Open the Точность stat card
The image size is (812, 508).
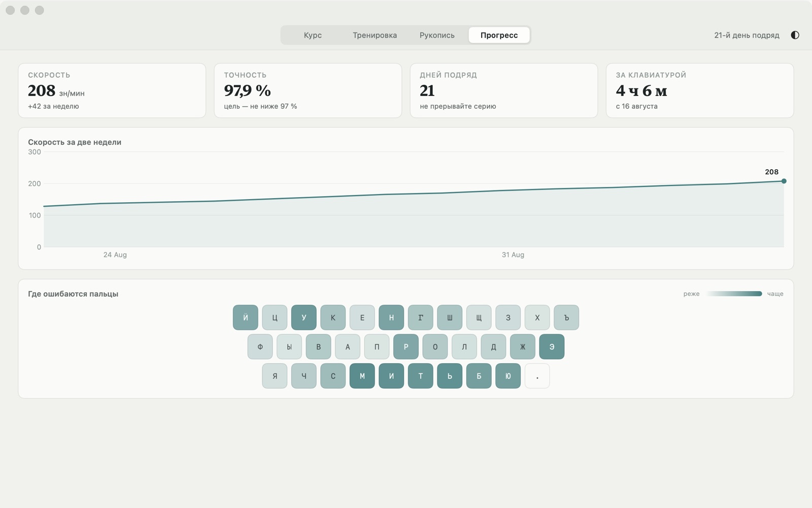pyautogui.click(x=308, y=90)
